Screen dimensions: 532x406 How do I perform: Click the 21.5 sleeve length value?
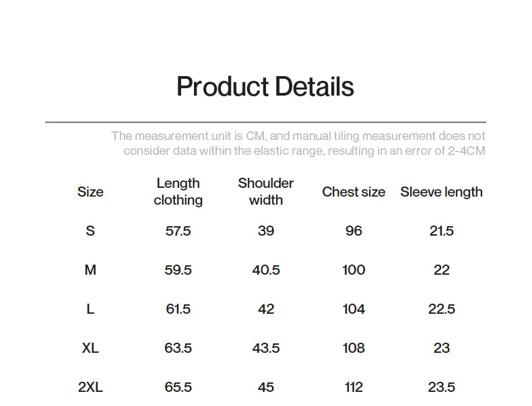click(441, 231)
